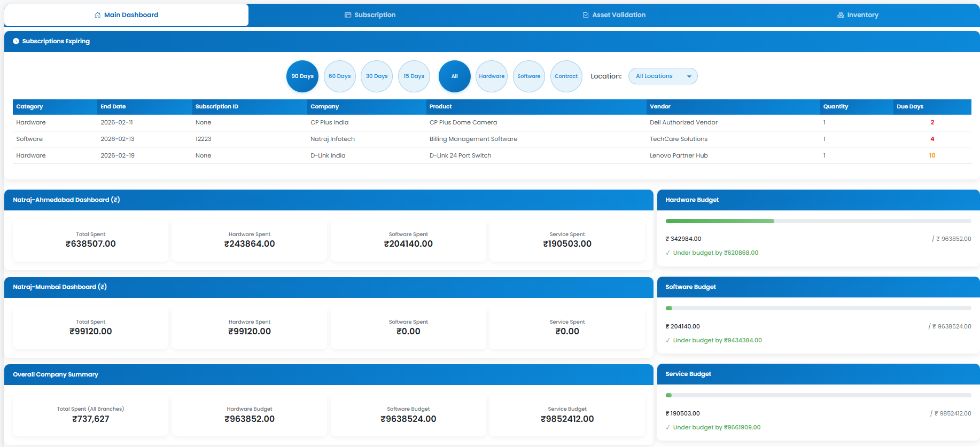The image size is (980, 447).
Task: Click the Software Budget progress bar
Action: click(x=818, y=308)
